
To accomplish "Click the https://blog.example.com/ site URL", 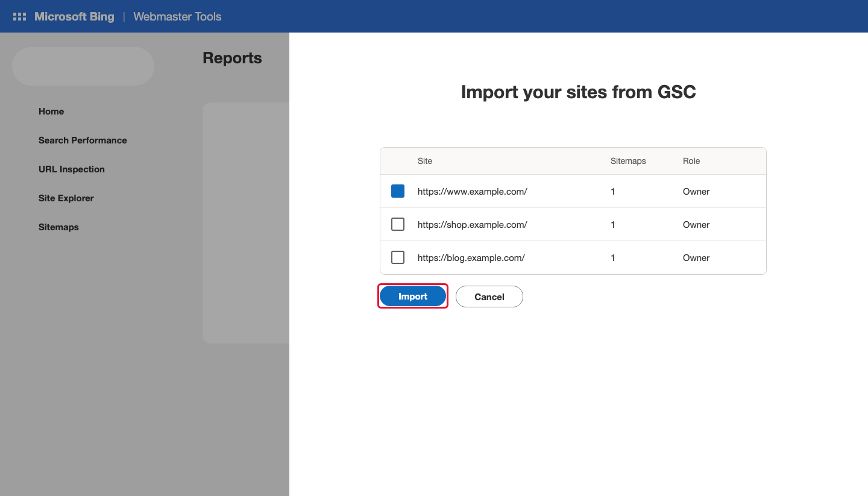I will click(471, 258).
